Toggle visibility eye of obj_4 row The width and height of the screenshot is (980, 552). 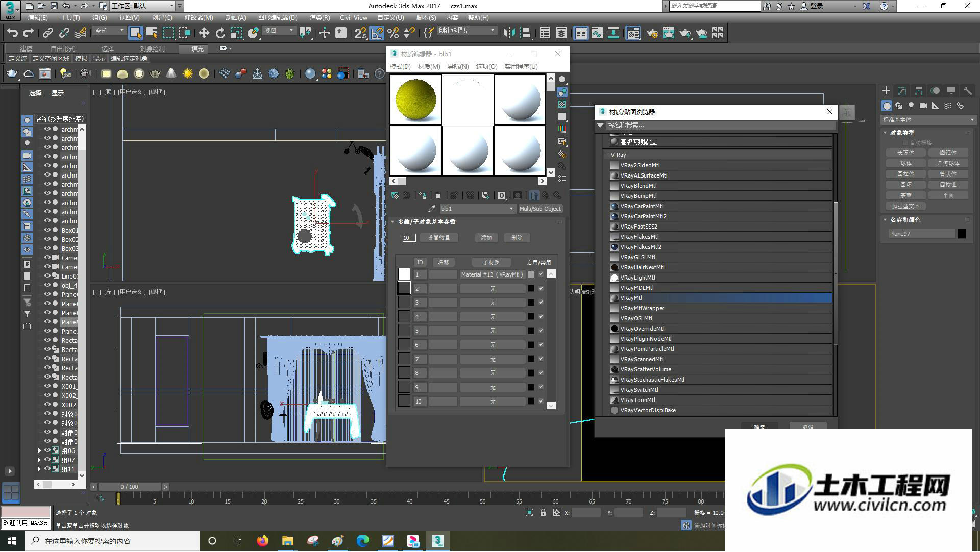point(47,285)
